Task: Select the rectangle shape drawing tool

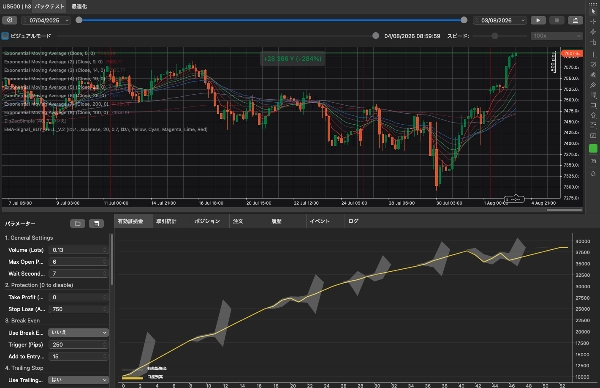Action: tap(593, 105)
